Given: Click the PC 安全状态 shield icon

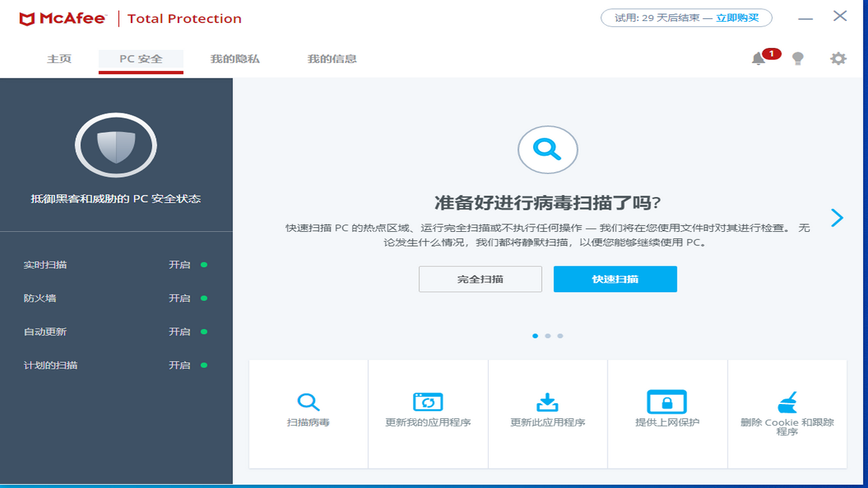Looking at the screenshot, I should pyautogui.click(x=115, y=145).
